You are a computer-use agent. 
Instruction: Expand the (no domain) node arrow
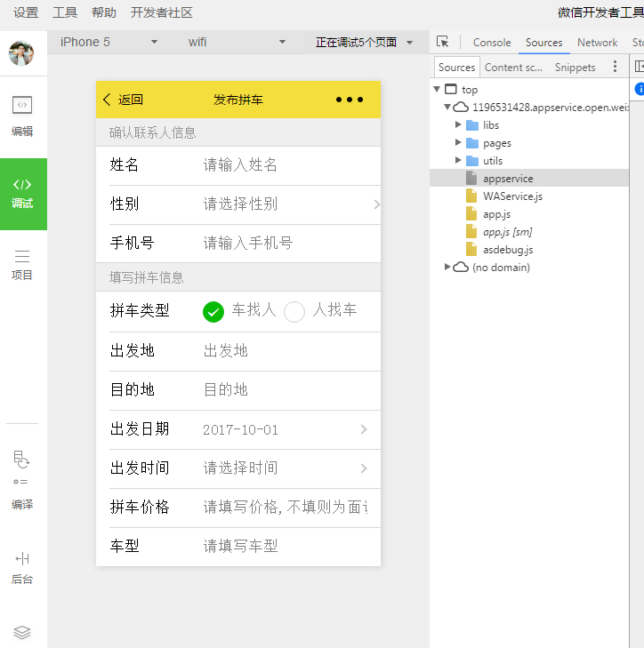coord(447,267)
